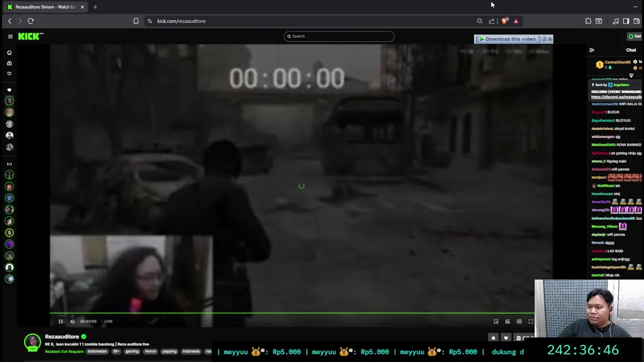
Task: Close the Download this video bar
Action: point(550,39)
